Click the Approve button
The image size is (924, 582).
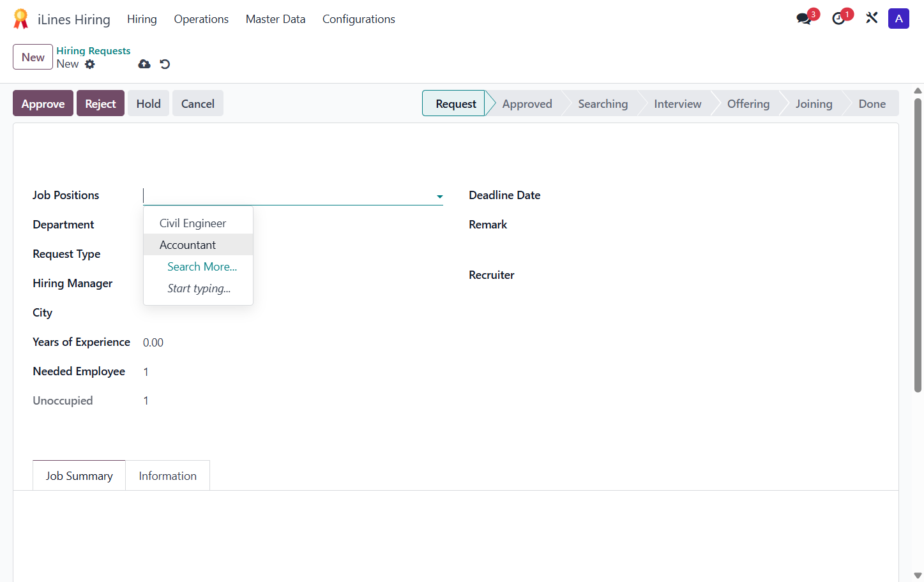(43, 103)
